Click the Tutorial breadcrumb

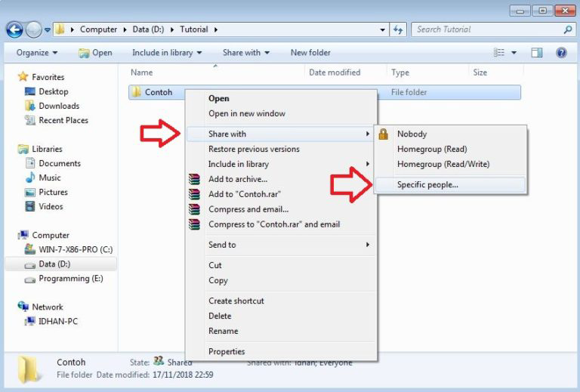(x=194, y=29)
